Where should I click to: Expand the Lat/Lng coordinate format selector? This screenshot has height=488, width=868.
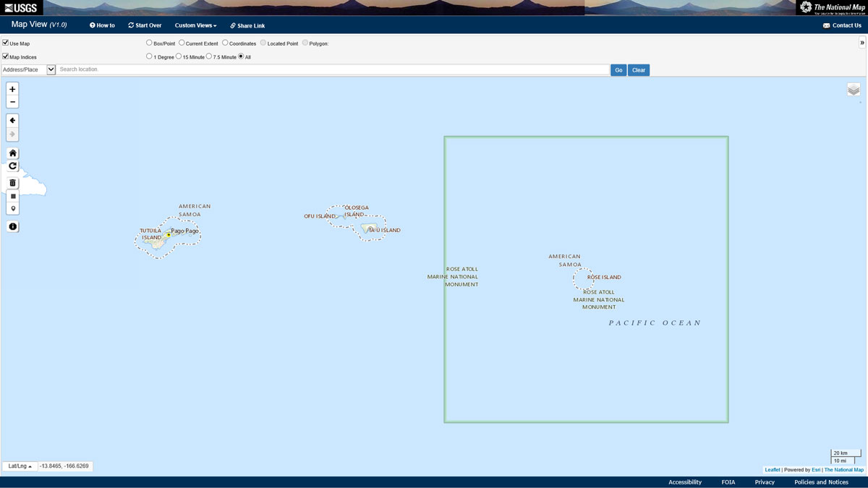(x=20, y=466)
